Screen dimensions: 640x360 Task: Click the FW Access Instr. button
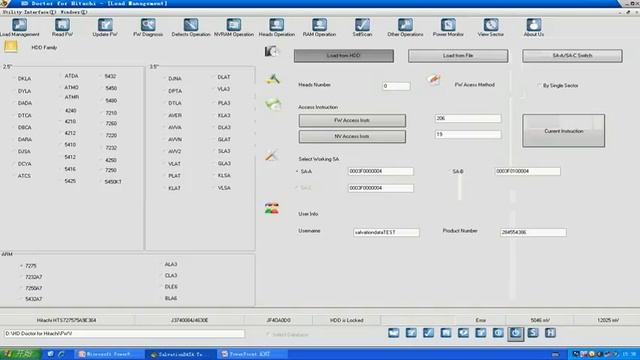pos(352,120)
